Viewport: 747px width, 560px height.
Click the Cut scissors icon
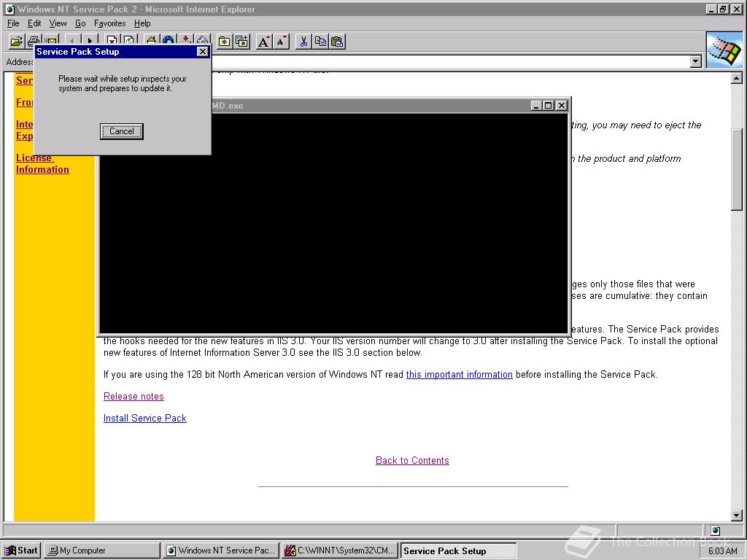tap(303, 42)
